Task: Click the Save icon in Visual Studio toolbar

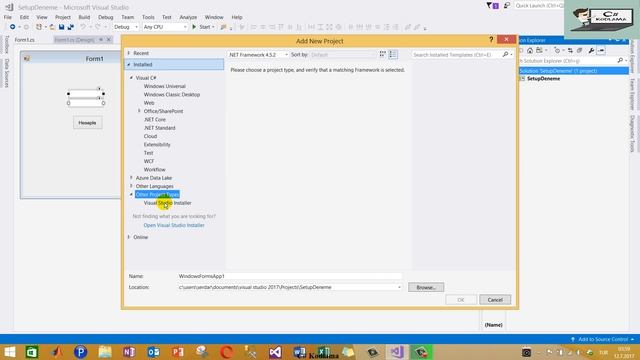Action: (x=61, y=27)
